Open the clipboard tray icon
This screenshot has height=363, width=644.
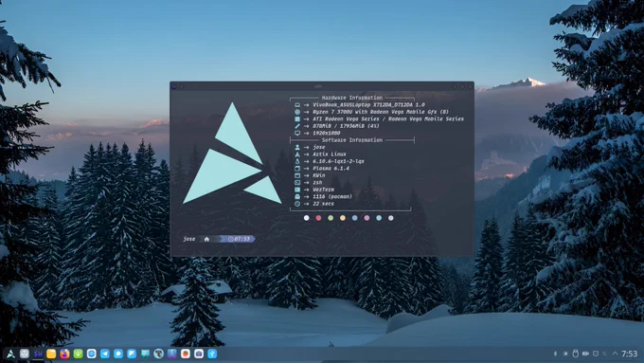click(596, 354)
